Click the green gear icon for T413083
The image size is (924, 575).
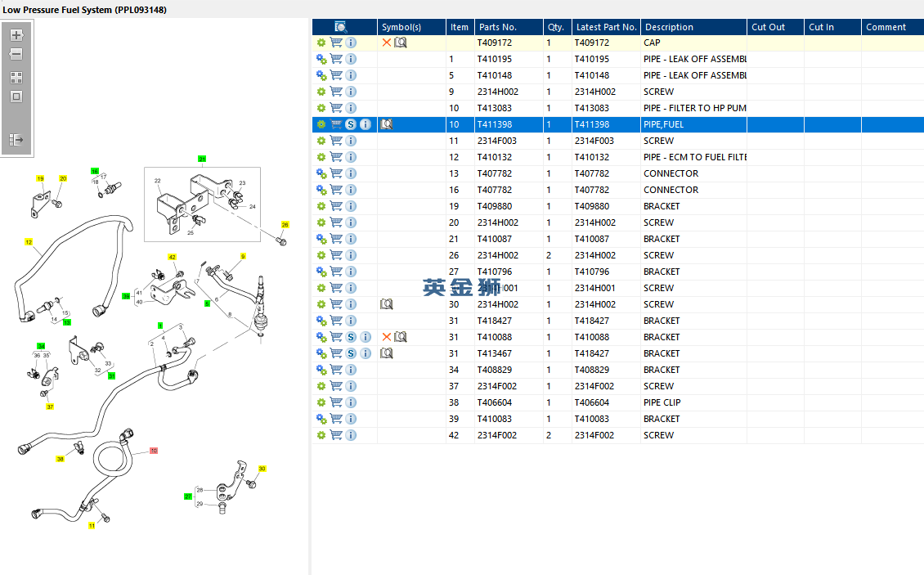point(321,108)
